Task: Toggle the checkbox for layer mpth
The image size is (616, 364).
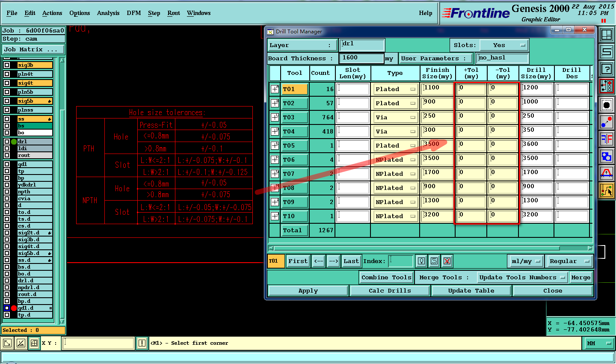Action: click(x=7, y=192)
